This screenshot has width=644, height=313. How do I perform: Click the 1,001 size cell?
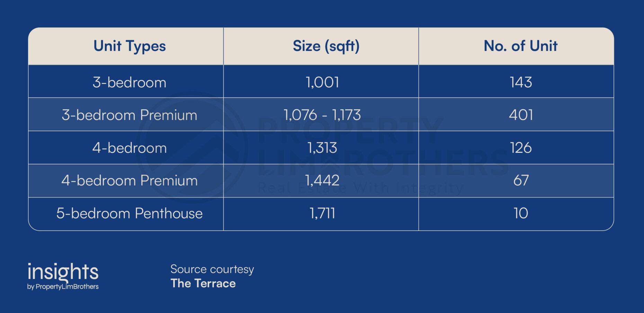click(x=322, y=82)
